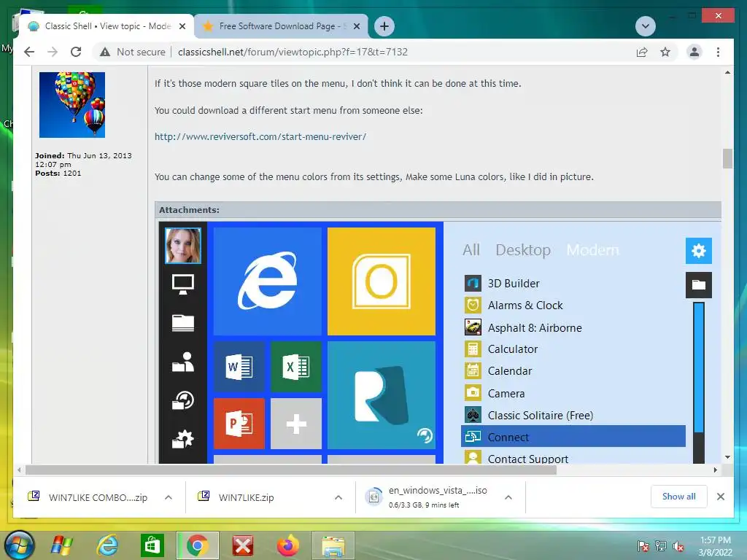Viewport: 747px width, 560px height.
Task: Click the gray plus add-tile in attachment
Action: pos(296,424)
